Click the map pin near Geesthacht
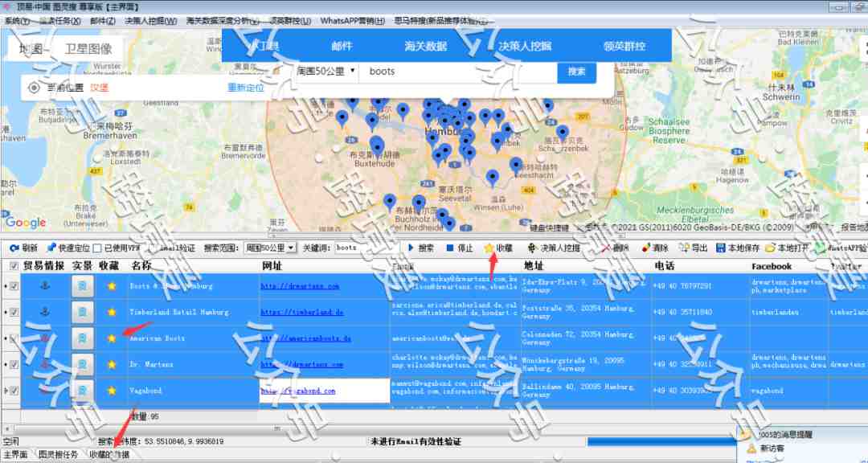Screen dimensions: 868x463 point(516,165)
